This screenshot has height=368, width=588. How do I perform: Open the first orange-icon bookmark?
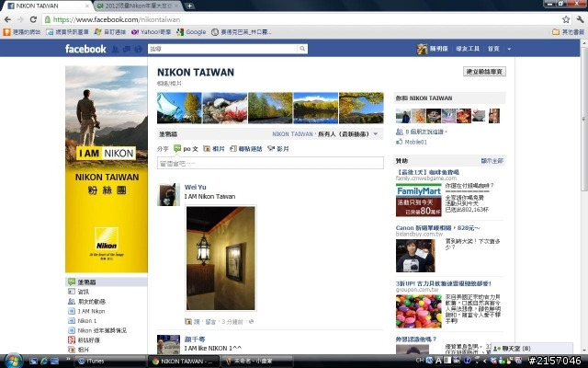pos(21,32)
